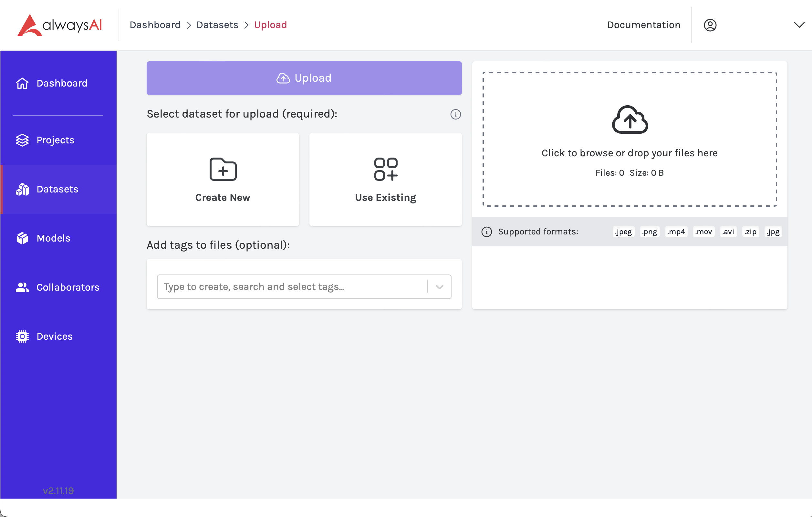
Task: Open the user account profile icon
Action: coord(710,25)
